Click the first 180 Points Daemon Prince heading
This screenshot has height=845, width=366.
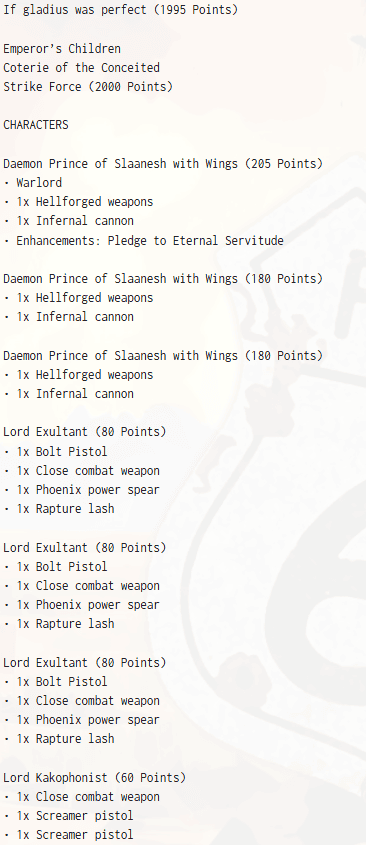tap(163, 279)
